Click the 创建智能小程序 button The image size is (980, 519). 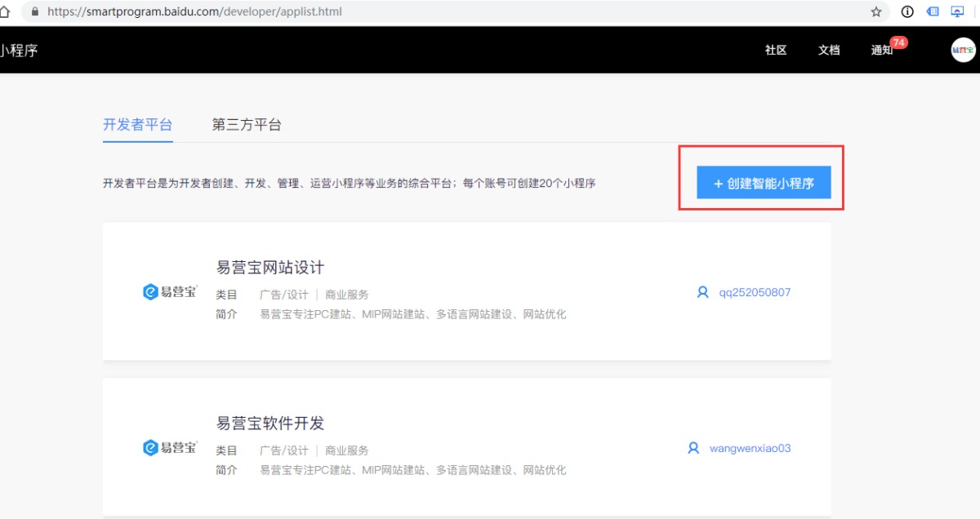[x=763, y=184]
